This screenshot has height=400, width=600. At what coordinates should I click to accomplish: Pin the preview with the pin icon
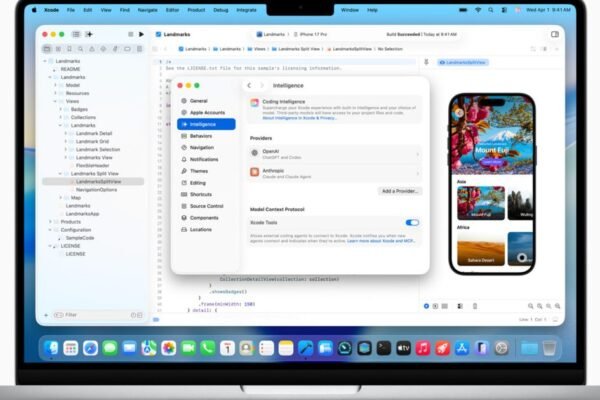426,62
